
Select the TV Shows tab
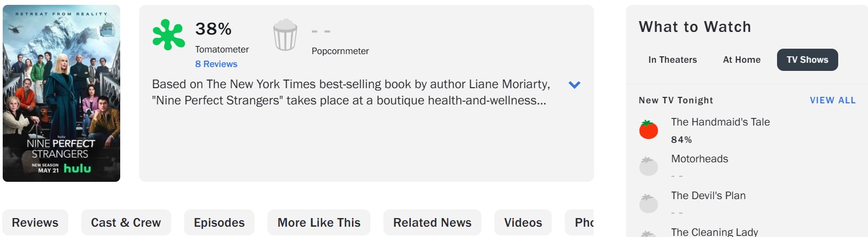pyautogui.click(x=807, y=60)
